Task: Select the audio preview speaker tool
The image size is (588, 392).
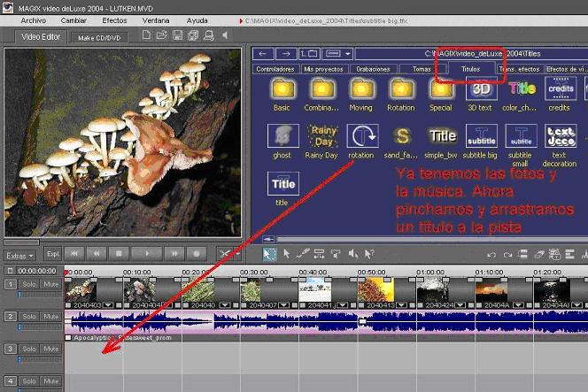Action: click(352, 254)
